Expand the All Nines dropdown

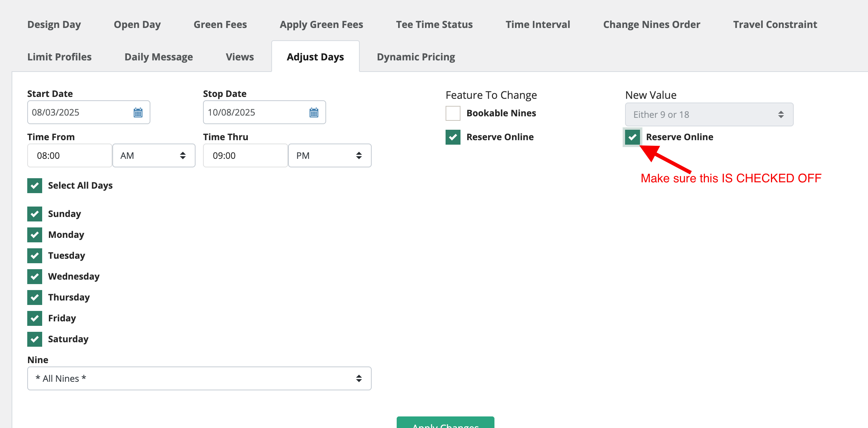199,379
